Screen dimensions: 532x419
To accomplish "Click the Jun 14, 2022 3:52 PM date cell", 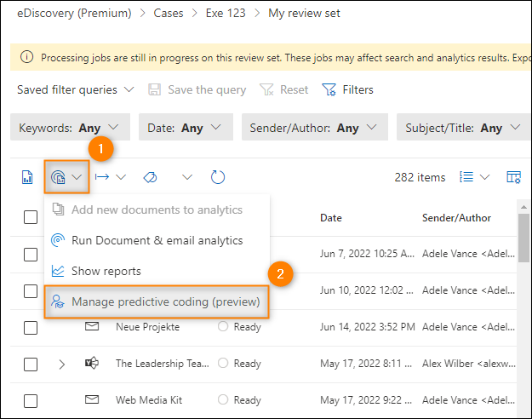I will click(368, 327).
